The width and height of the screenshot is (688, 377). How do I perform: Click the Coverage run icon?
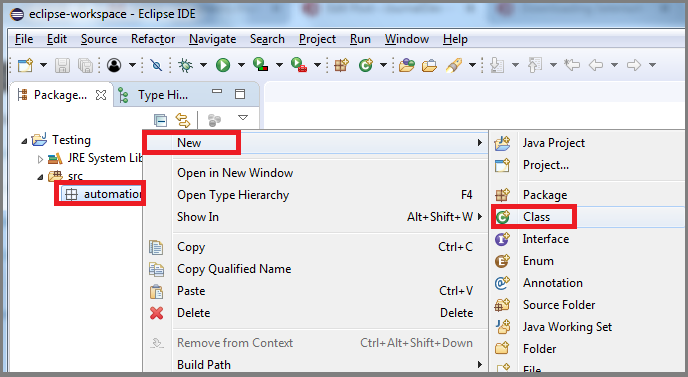point(261,65)
